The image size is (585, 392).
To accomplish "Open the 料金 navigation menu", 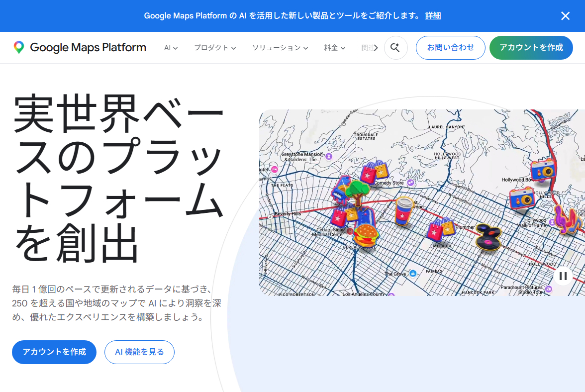I will pos(334,48).
